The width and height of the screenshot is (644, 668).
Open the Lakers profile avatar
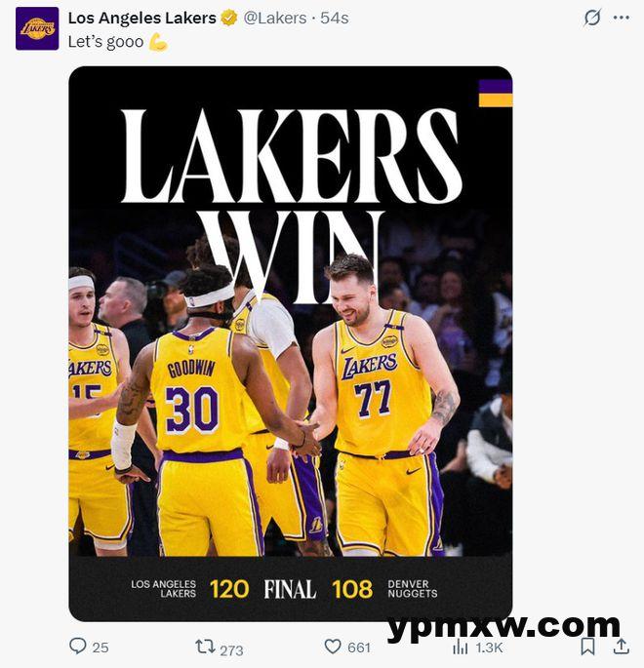pyautogui.click(x=37, y=28)
